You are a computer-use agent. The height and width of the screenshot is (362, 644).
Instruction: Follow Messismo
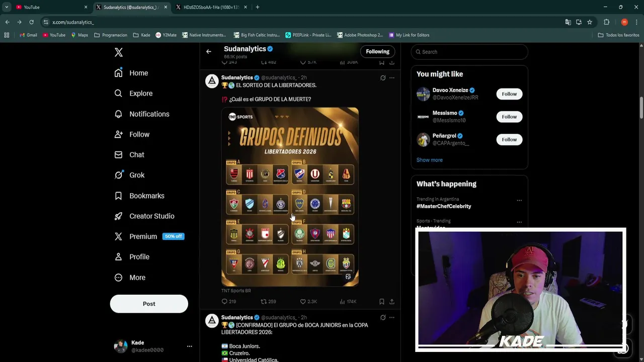(509, 117)
